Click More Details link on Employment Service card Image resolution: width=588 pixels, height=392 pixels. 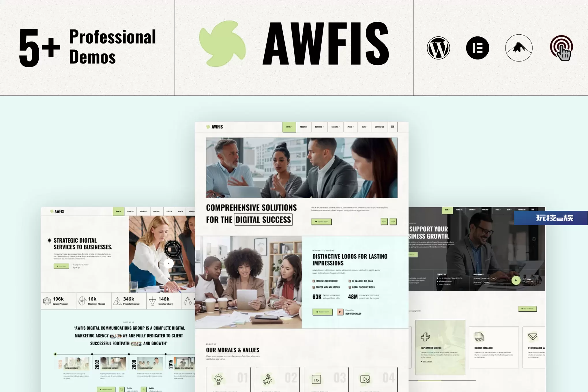pos(426,361)
